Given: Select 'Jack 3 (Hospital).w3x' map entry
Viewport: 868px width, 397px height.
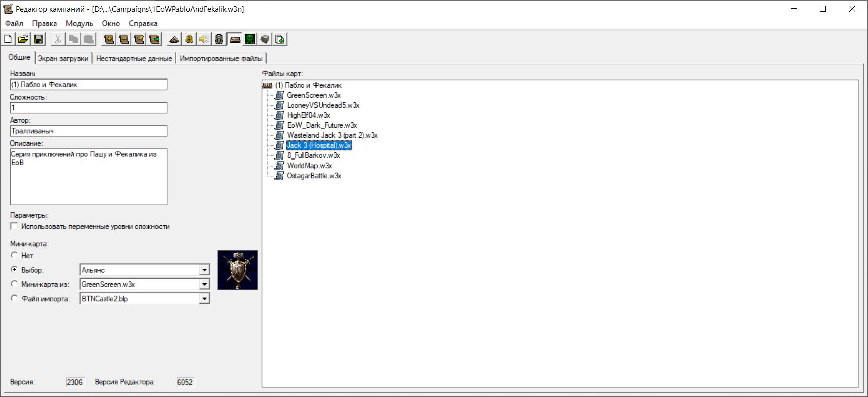Looking at the screenshot, I should [x=319, y=145].
